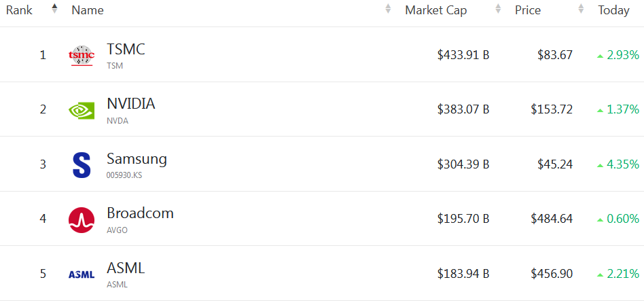The image size is (644, 301).
Task: Open the Broadcom company name link
Action: [140, 213]
